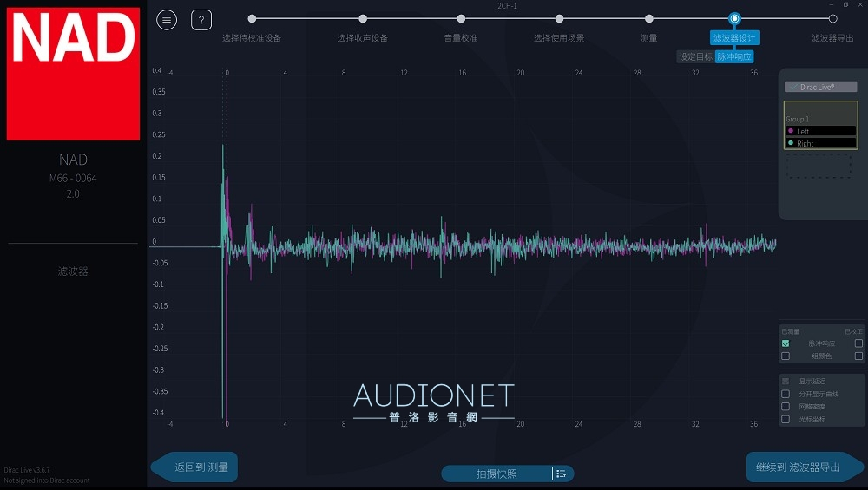This screenshot has height=490, width=868.
Task: Click the Left channel purple color dot
Action: (x=791, y=131)
